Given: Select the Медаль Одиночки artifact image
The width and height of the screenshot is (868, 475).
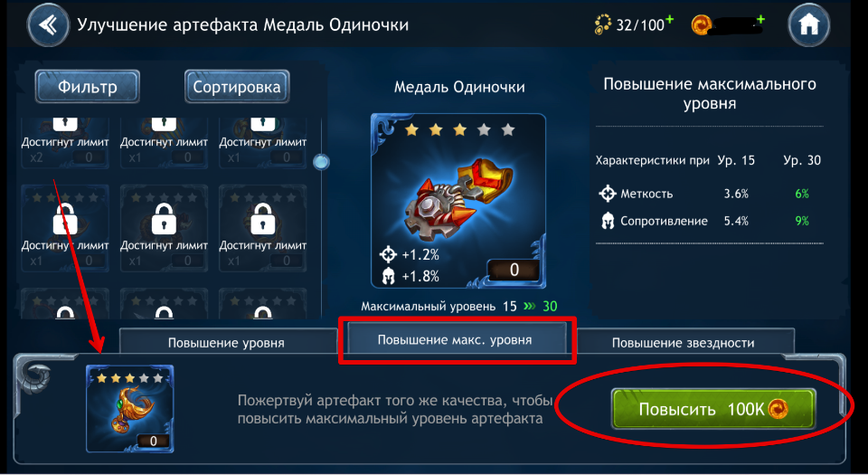Looking at the screenshot, I should 458,201.
